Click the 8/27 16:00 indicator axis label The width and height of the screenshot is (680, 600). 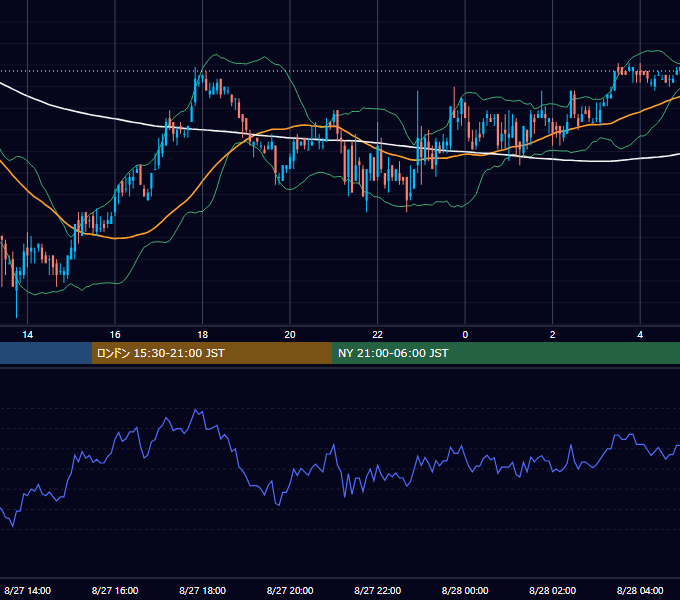(x=115, y=590)
